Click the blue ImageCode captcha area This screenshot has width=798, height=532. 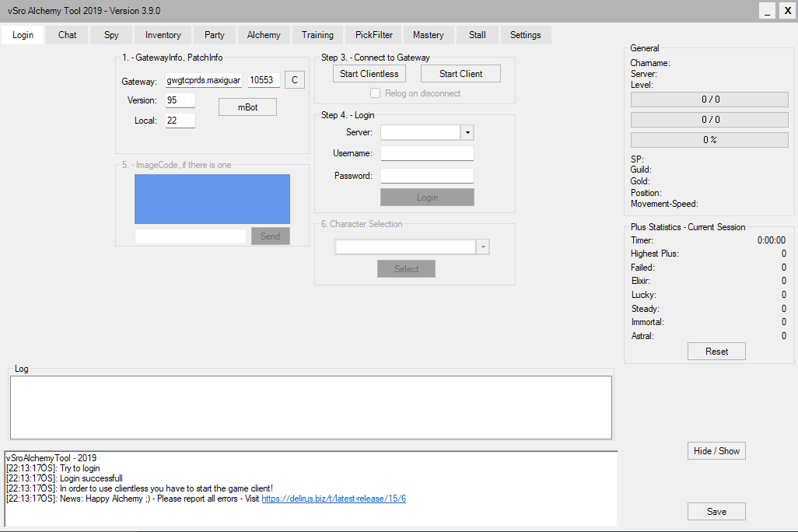[x=212, y=199]
